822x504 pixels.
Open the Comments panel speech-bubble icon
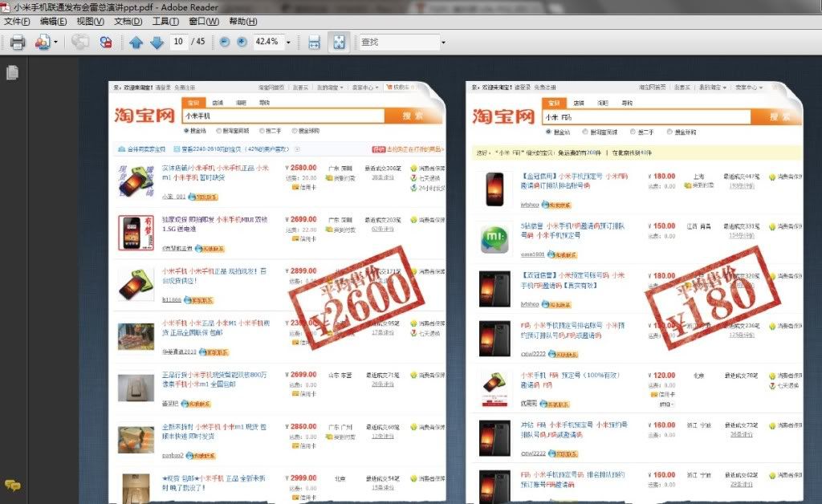[x=13, y=485]
